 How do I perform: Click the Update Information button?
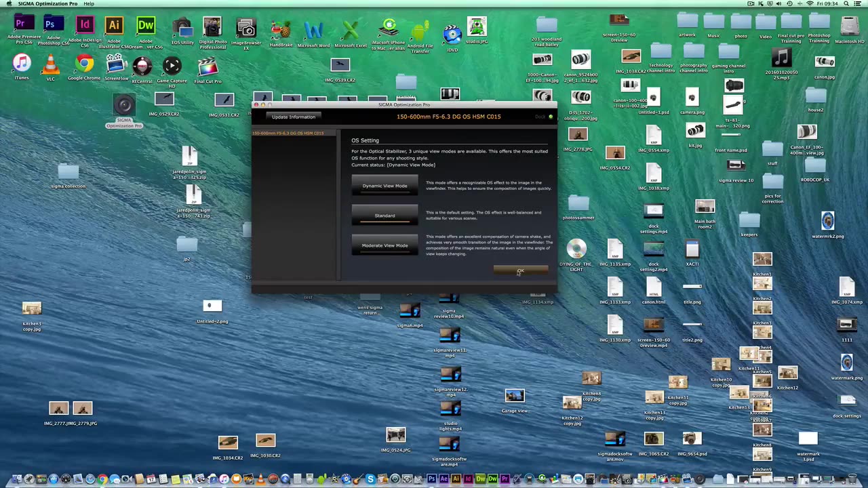click(x=293, y=117)
